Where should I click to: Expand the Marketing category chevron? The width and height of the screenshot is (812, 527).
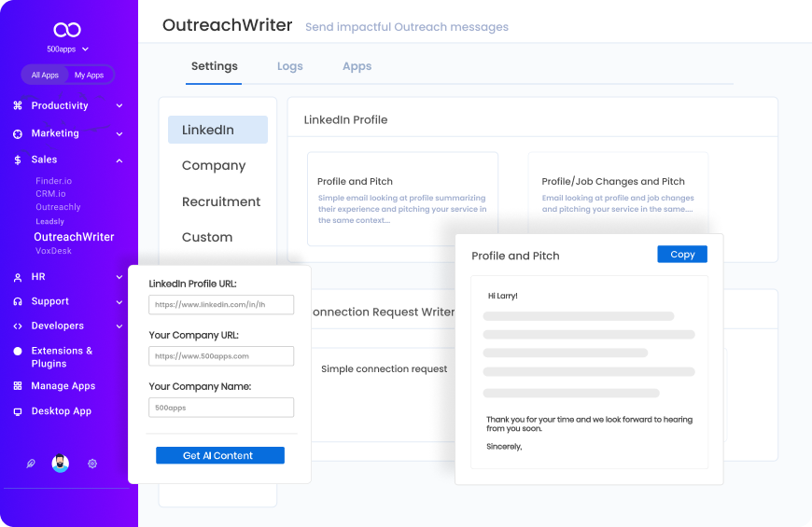(x=119, y=134)
